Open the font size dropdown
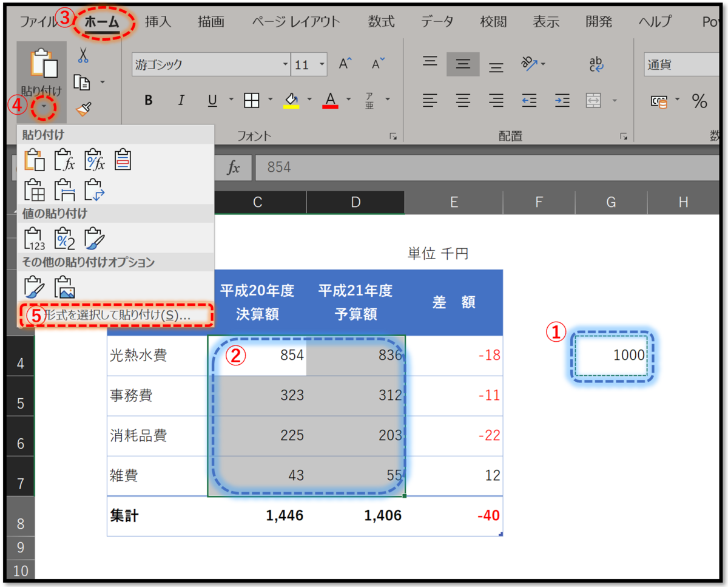Image resolution: width=728 pixels, height=587 pixels. 322,64
